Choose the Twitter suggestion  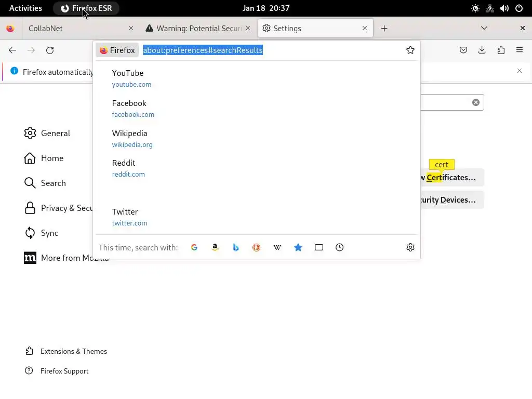point(256,217)
